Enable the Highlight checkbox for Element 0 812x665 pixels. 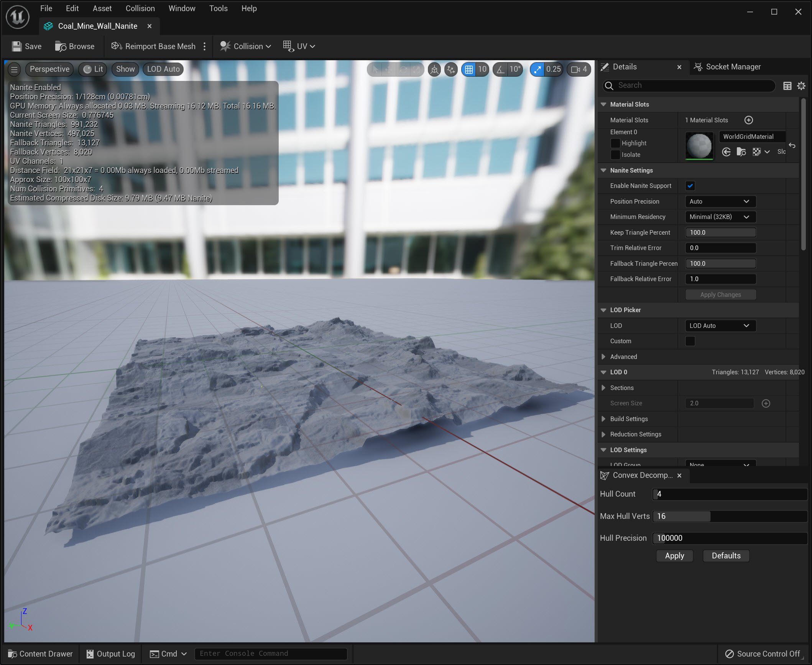tap(615, 143)
